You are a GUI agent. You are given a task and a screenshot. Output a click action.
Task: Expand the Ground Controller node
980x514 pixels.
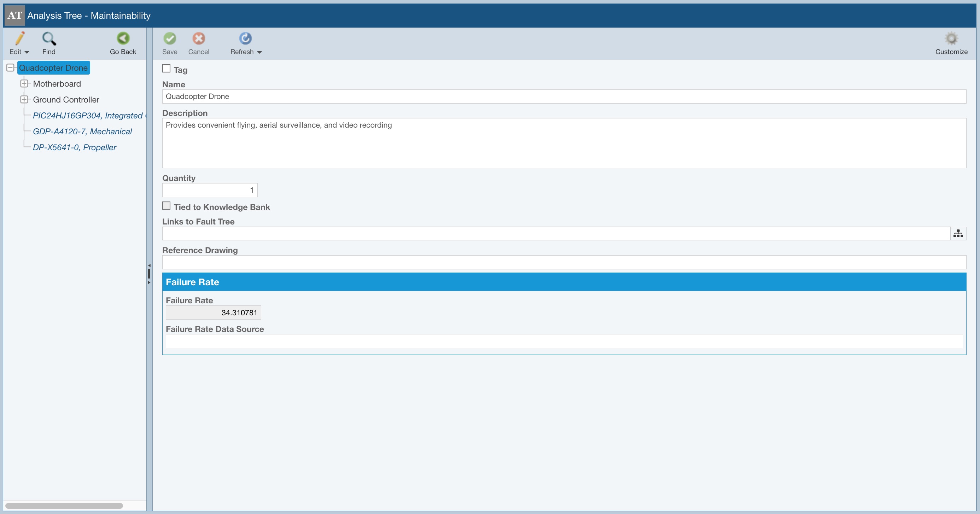24,99
